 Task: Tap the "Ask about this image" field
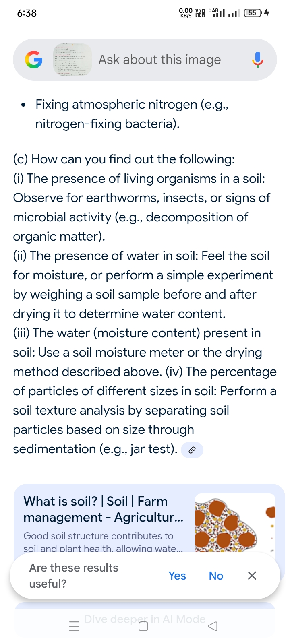pyautogui.click(x=159, y=60)
